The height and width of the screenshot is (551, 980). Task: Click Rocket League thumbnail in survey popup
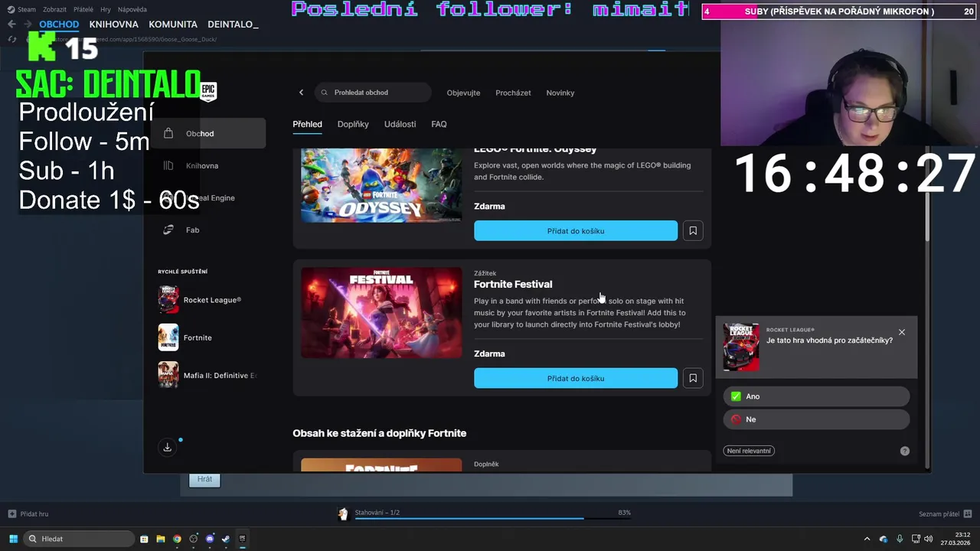[741, 347]
